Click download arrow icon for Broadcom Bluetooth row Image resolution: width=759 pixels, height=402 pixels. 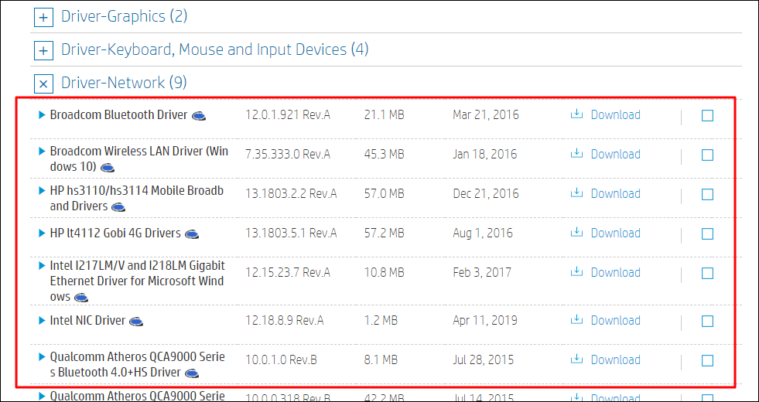coord(577,114)
